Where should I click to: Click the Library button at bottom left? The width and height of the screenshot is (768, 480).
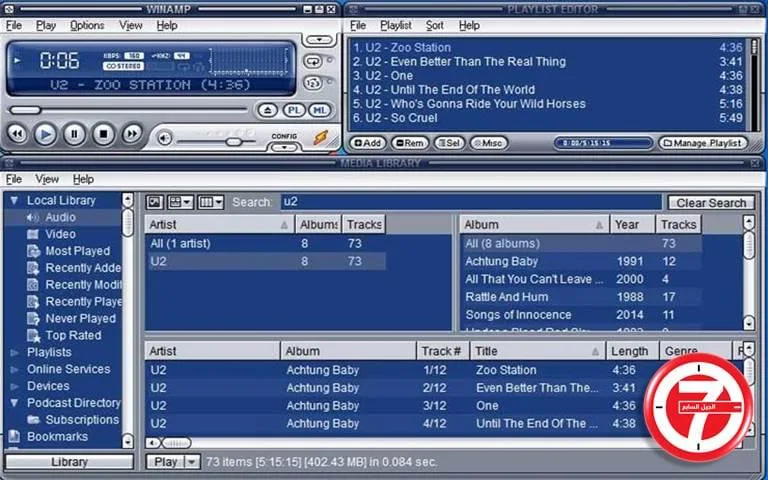coord(69,462)
